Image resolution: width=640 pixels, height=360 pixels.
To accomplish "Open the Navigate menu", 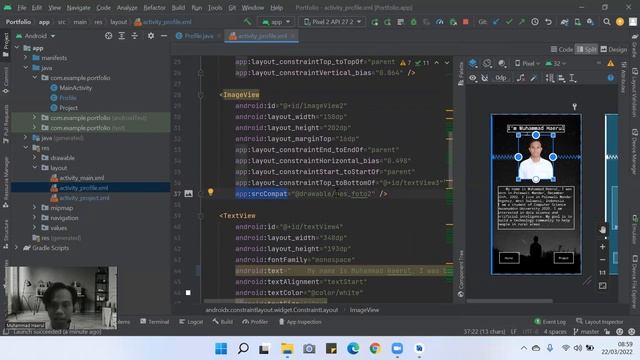I will click(x=78, y=7).
